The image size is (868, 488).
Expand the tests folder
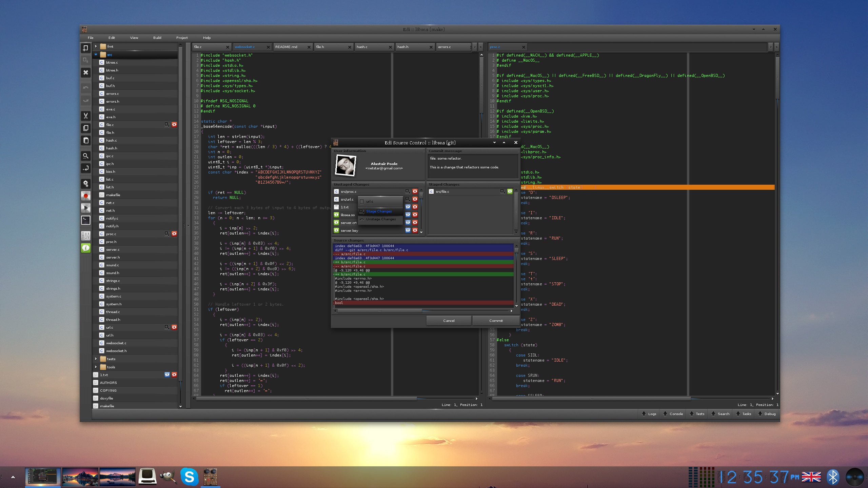pyautogui.click(x=96, y=359)
